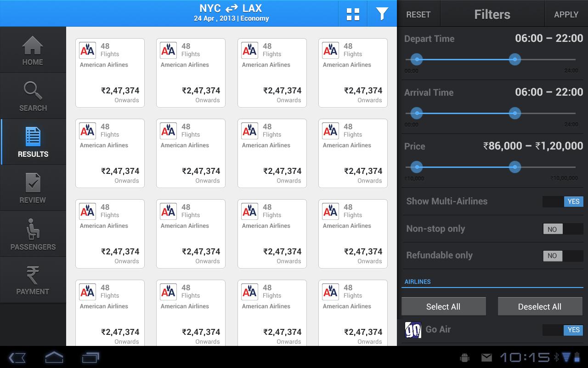This screenshot has height=368, width=588.
Task: Switch to the Passengers step
Action: click(33, 234)
